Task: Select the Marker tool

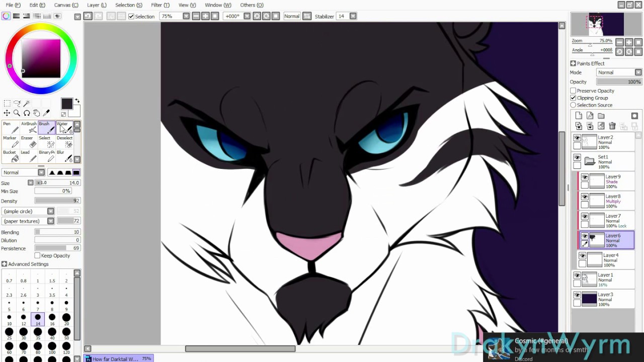Action: pos(10,142)
